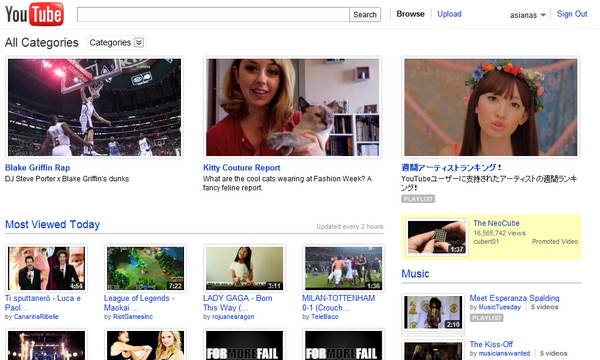Focus the YouTube search input field
600x360 pixels.
coord(213,15)
